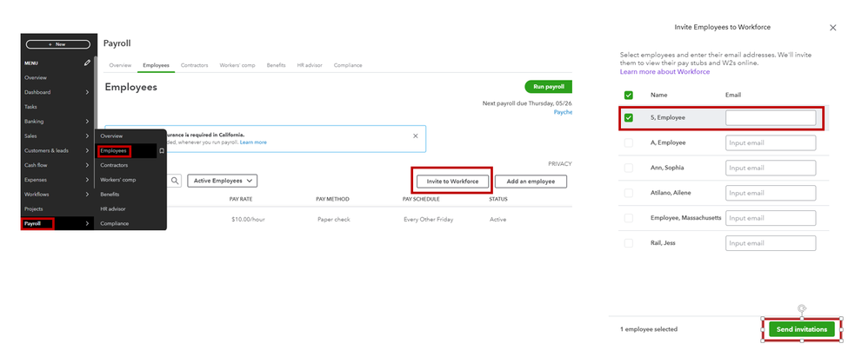Click the PAY SCHEDULE column header
Viewport: 868px width, 357px height.
[x=421, y=199]
